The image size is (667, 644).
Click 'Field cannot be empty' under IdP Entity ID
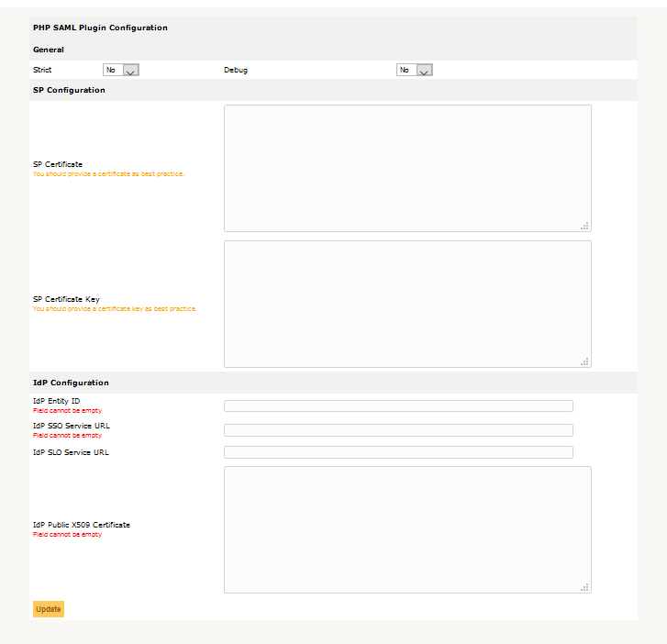[68, 411]
